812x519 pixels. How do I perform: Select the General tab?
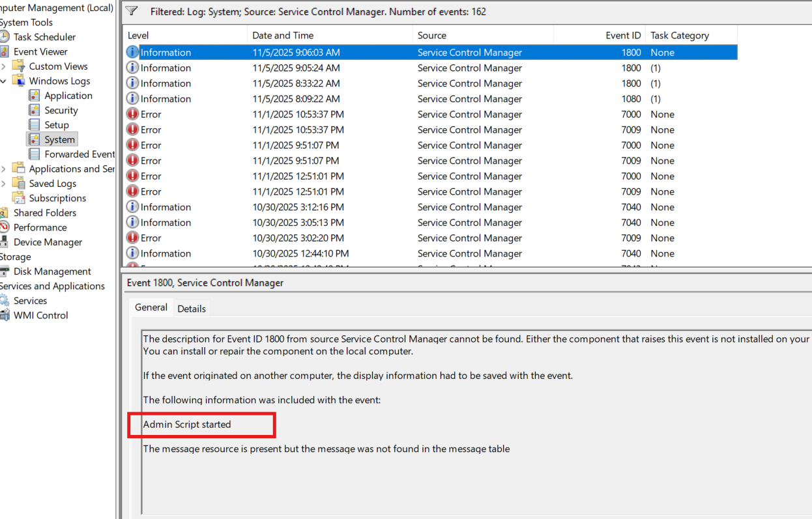tap(151, 307)
